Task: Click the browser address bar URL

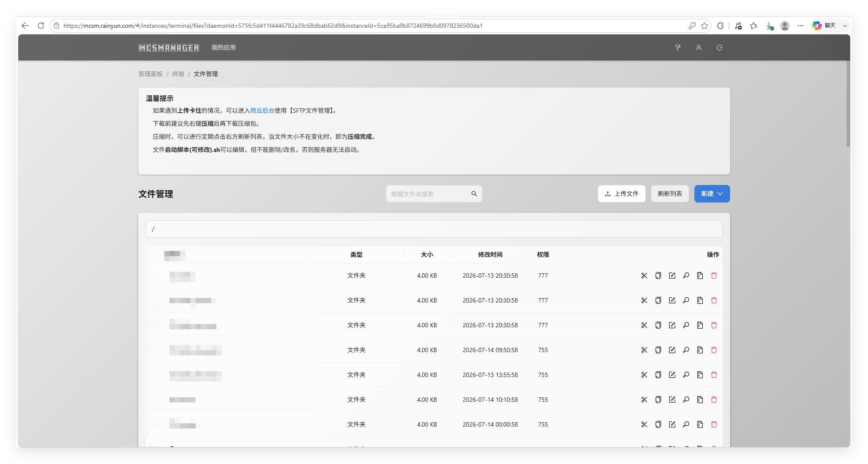Action: click(x=273, y=26)
